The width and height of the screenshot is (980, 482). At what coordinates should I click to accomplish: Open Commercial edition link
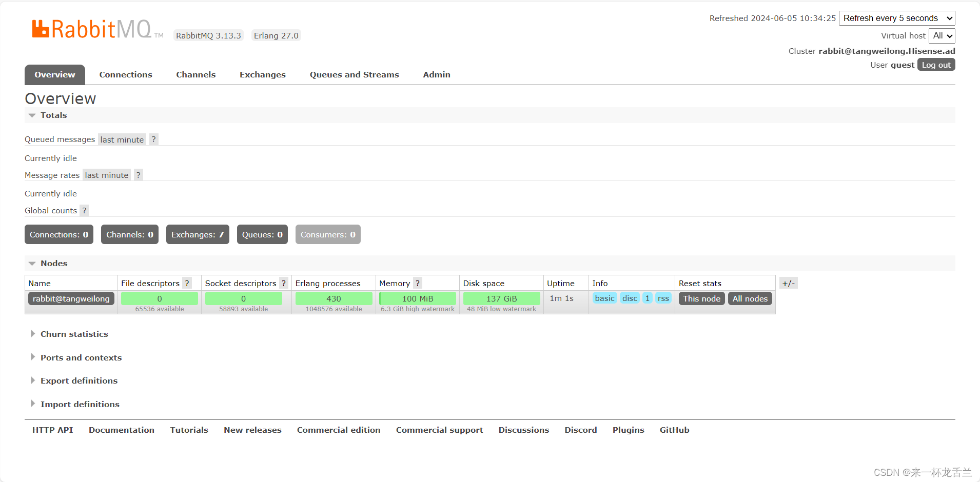click(339, 430)
